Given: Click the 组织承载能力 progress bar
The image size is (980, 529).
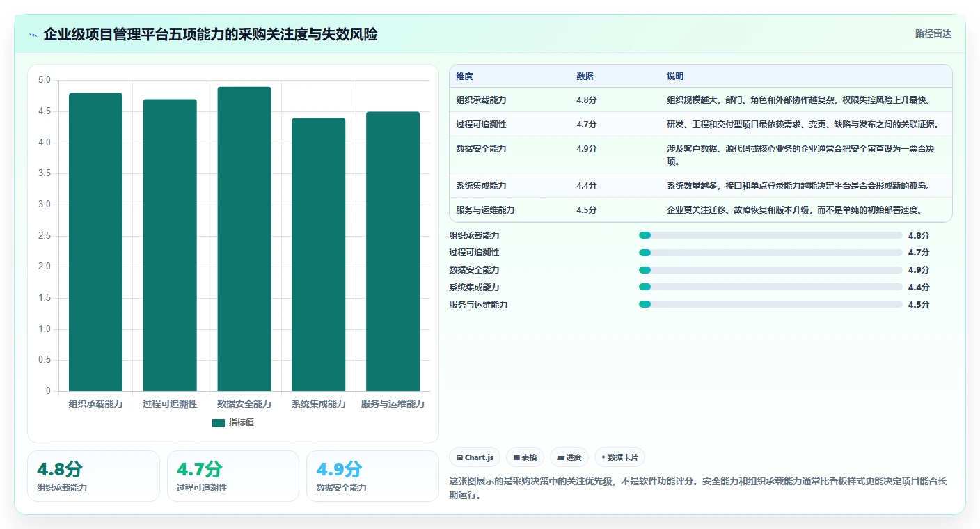Looking at the screenshot, I should [770, 235].
